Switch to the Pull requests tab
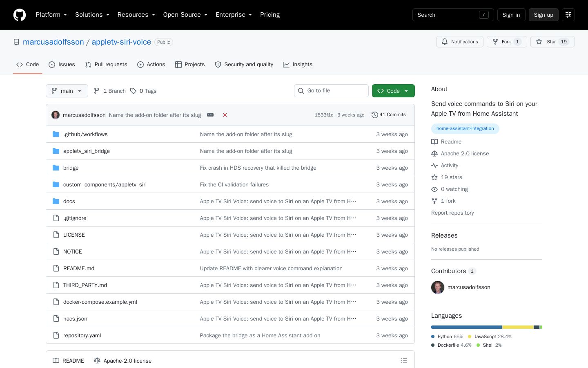This screenshot has width=588, height=368. [106, 65]
